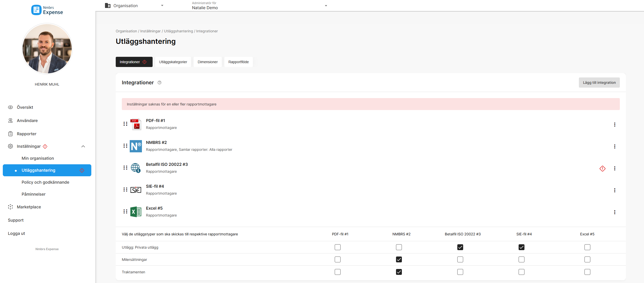Click warning icon on Betalfil ISO 20022 row

click(602, 169)
